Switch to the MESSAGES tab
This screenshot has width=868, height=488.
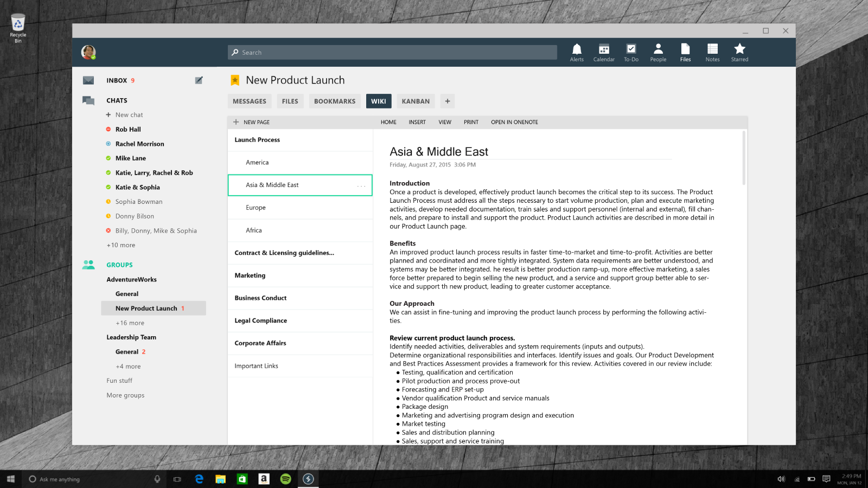[250, 101]
